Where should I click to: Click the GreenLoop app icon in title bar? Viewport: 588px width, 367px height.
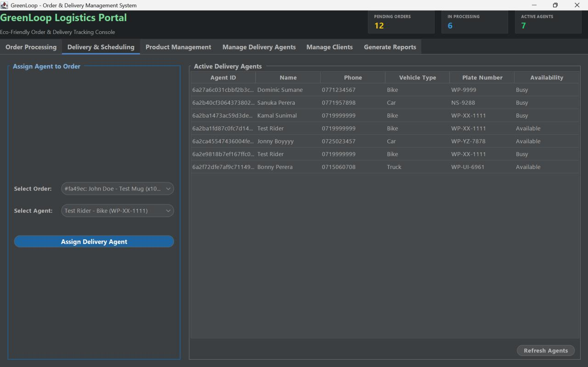pos(5,5)
